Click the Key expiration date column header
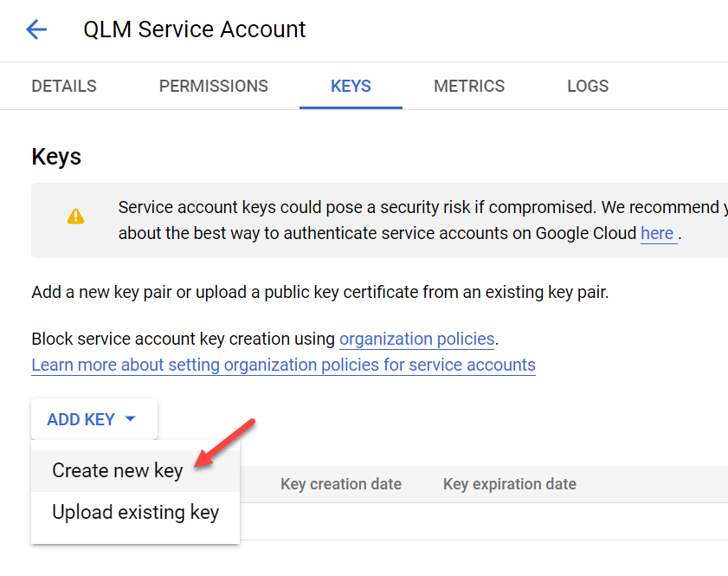Screen dimensions: 728x576 point(509,484)
